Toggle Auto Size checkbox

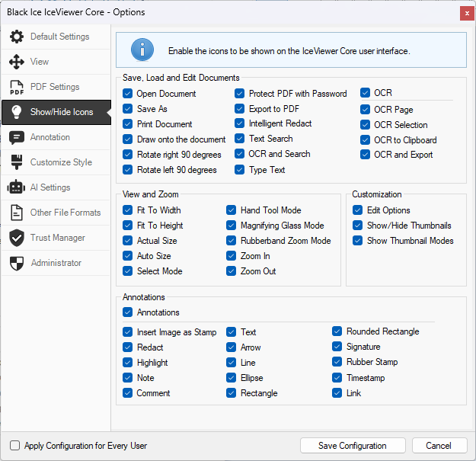[x=127, y=256]
